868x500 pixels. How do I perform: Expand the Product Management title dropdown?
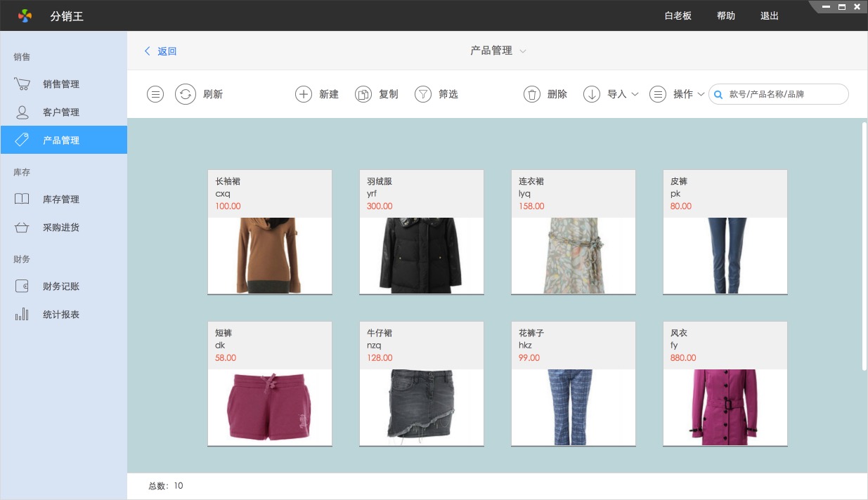pos(523,51)
